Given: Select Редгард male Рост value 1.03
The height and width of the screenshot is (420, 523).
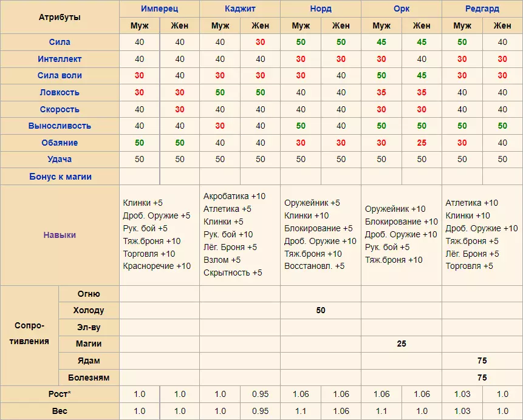Looking at the screenshot, I should pos(462,394).
